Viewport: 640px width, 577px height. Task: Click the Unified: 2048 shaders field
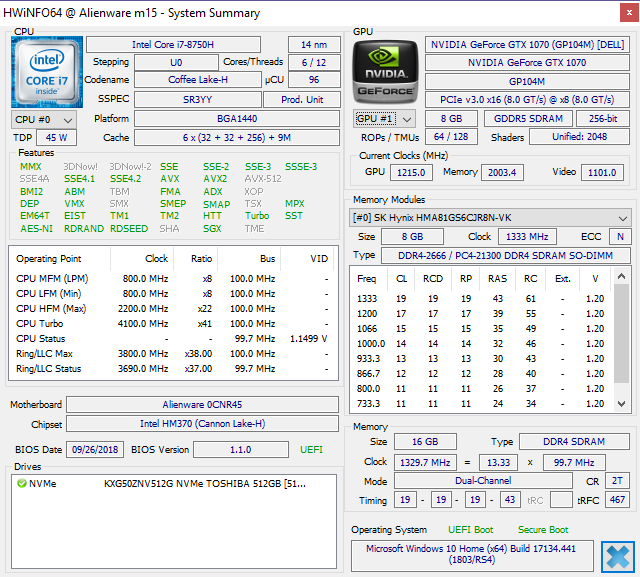(580, 137)
